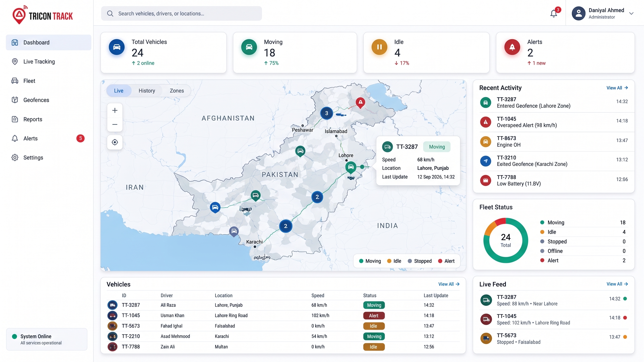Image resolution: width=644 pixels, height=362 pixels.
Task: Select TT-1045 row in Vehicles table
Action: pos(283,316)
